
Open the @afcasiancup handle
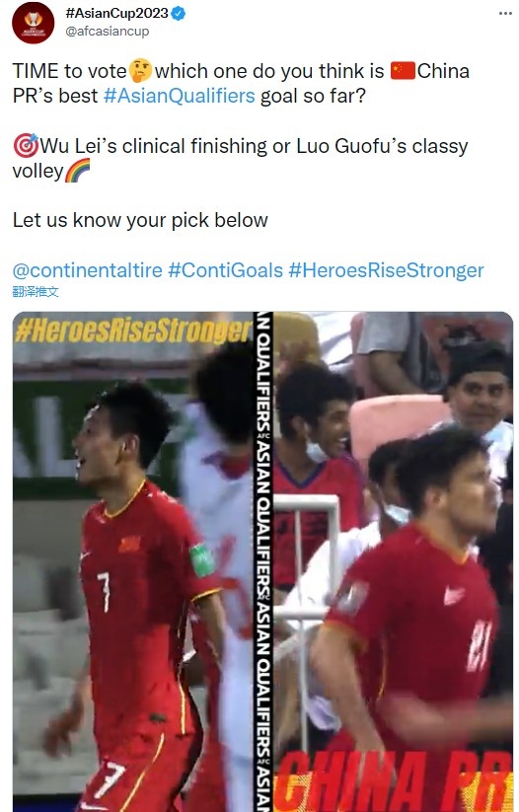108,31
